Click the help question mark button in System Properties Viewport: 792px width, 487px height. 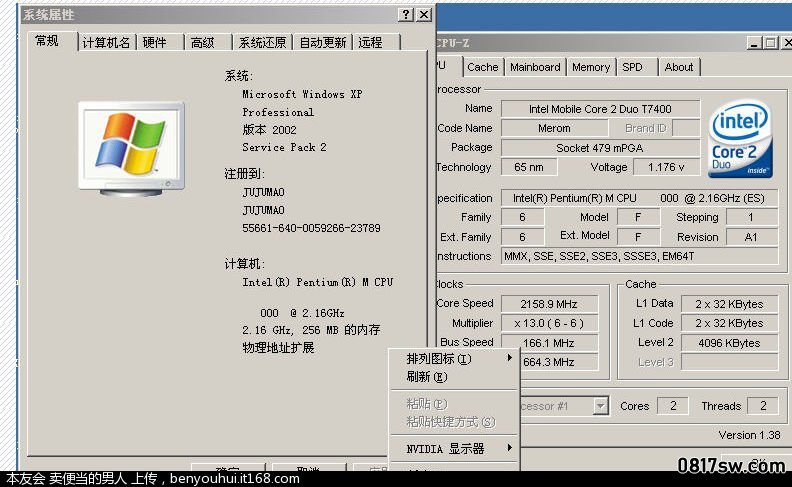(406, 15)
